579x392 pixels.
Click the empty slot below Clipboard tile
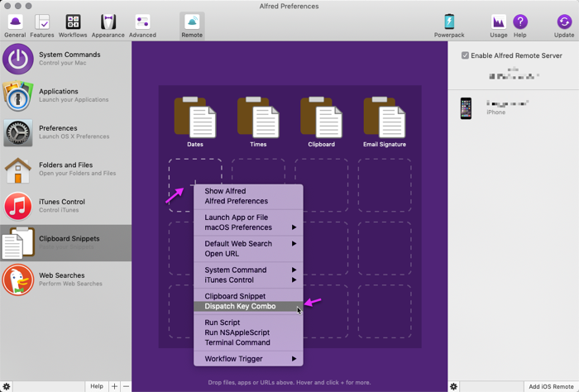click(321, 185)
